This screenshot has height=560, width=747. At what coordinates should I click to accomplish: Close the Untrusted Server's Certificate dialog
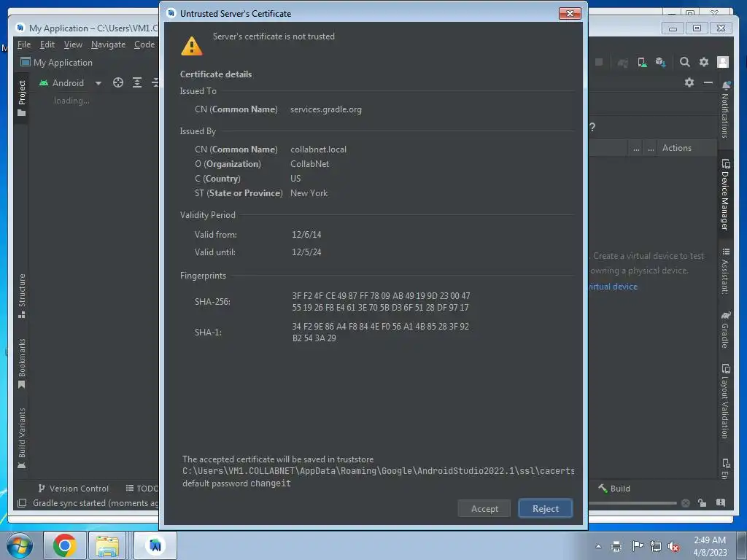pos(570,13)
